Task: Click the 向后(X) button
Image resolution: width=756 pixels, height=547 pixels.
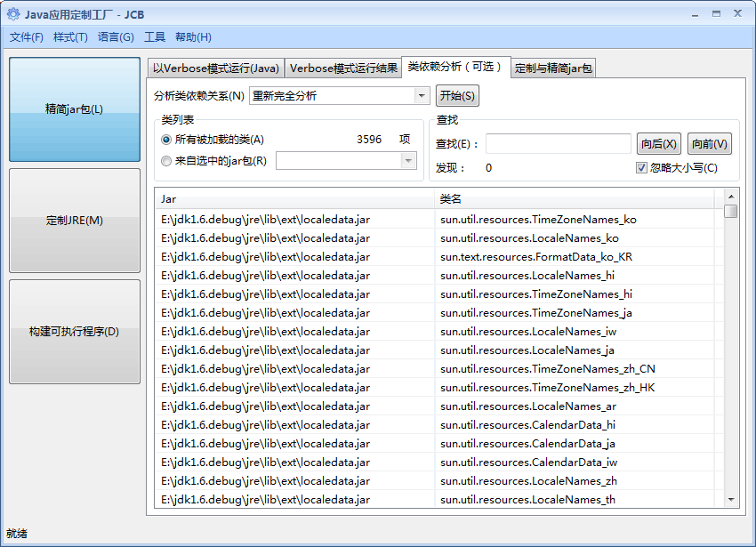Action: [658, 144]
